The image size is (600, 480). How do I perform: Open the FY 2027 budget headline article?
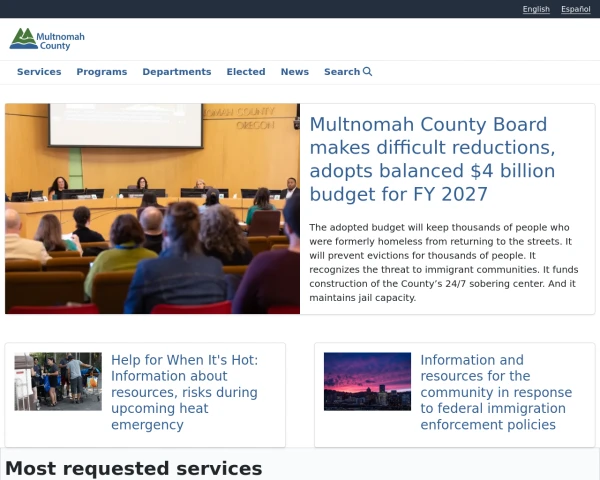[x=432, y=159]
